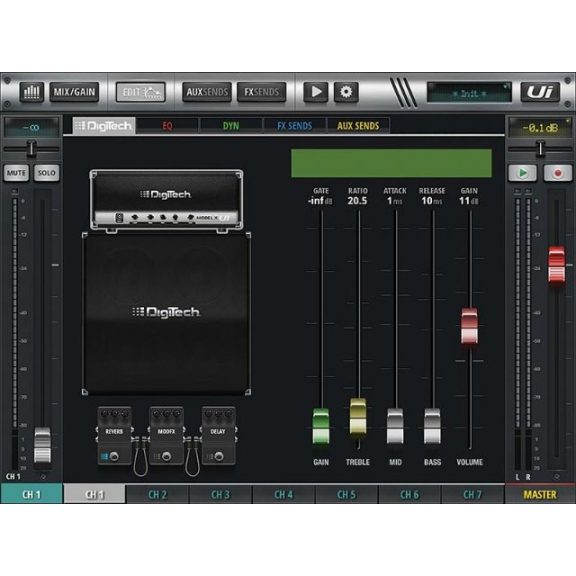Switch to the blue FX SENDS tab
Screen dimensions: 576x576
295,126
